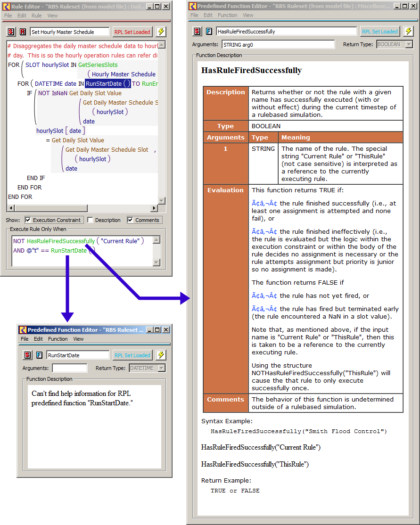
Task: Open View menu in Rule Editor
Action: tap(52, 16)
